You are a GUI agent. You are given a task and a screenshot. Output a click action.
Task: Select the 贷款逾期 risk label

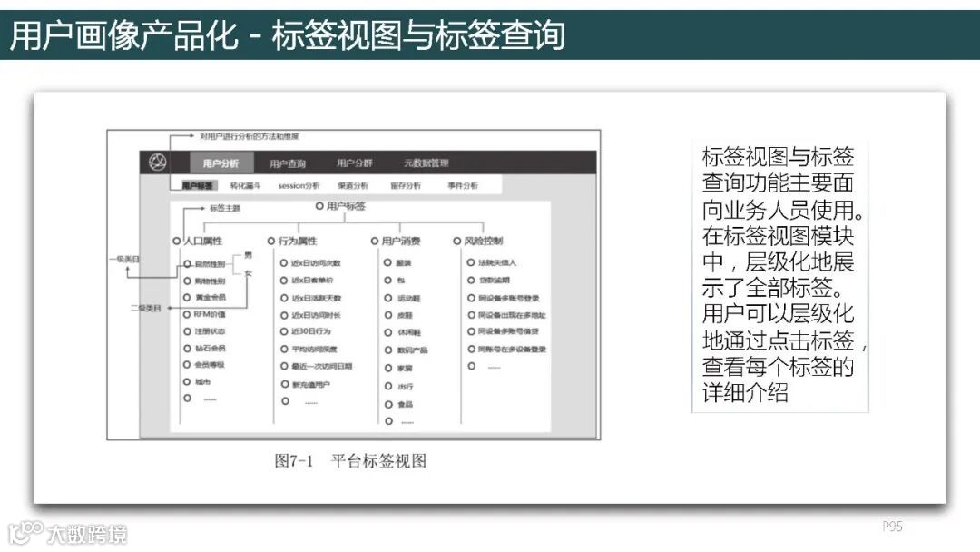pos(488,280)
